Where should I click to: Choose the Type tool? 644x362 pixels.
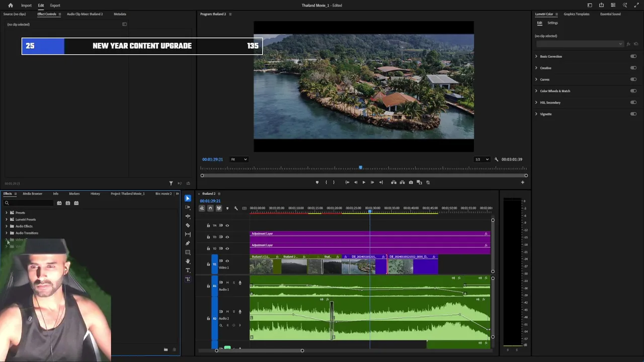[188, 270]
